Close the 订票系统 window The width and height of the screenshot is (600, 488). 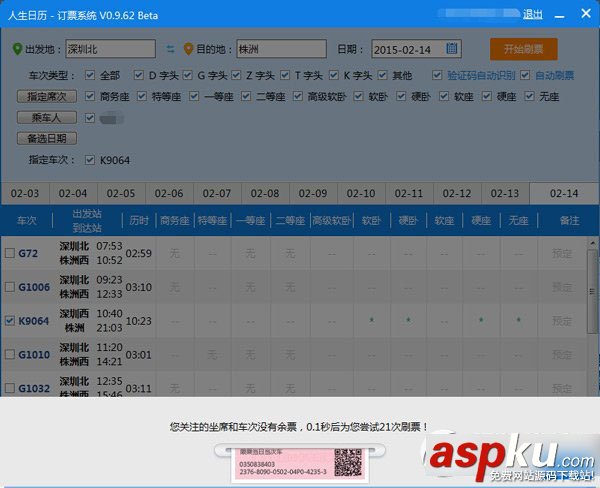pyautogui.click(x=585, y=14)
